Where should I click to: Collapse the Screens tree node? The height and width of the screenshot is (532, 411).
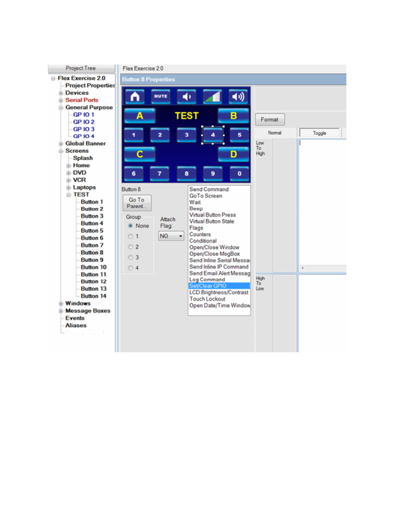[x=61, y=151]
